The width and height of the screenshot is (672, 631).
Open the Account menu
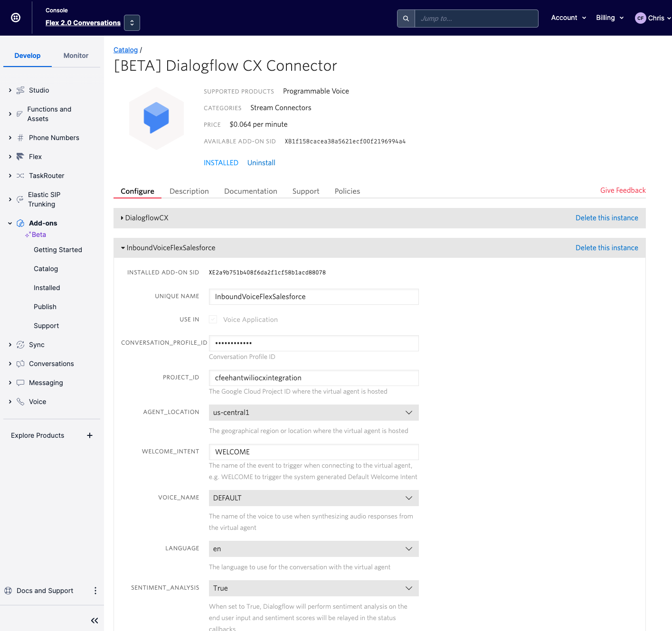click(568, 18)
